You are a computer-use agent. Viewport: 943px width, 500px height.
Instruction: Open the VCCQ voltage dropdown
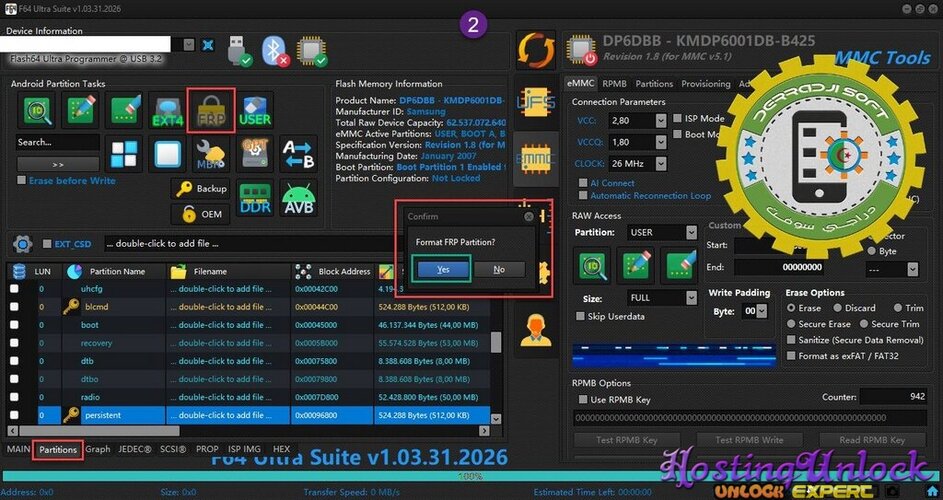point(661,143)
